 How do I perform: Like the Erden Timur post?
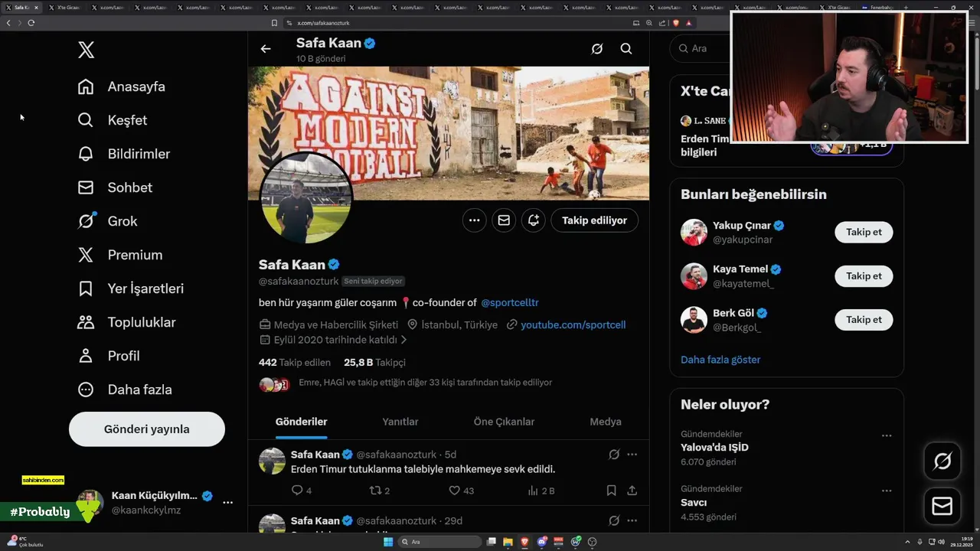pyautogui.click(x=462, y=491)
